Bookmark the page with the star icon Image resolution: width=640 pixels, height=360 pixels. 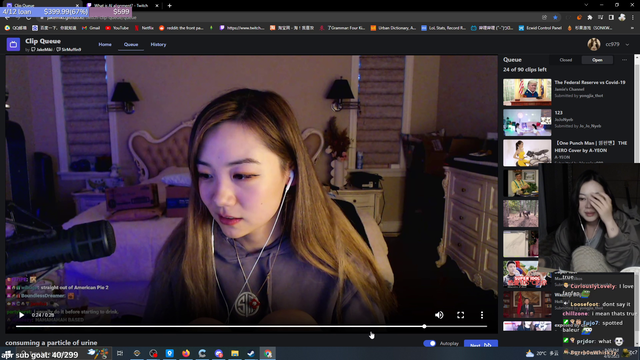point(555,18)
